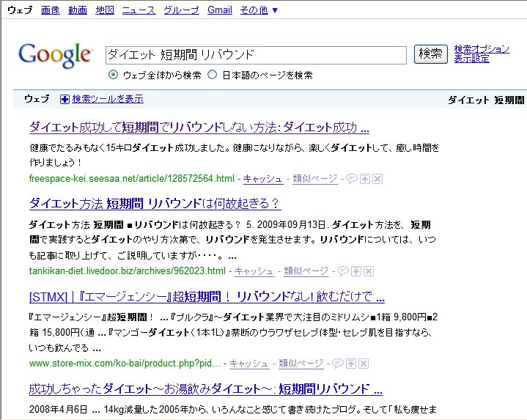Open the 検索オプション link
The height and width of the screenshot is (420, 527).
point(481,49)
